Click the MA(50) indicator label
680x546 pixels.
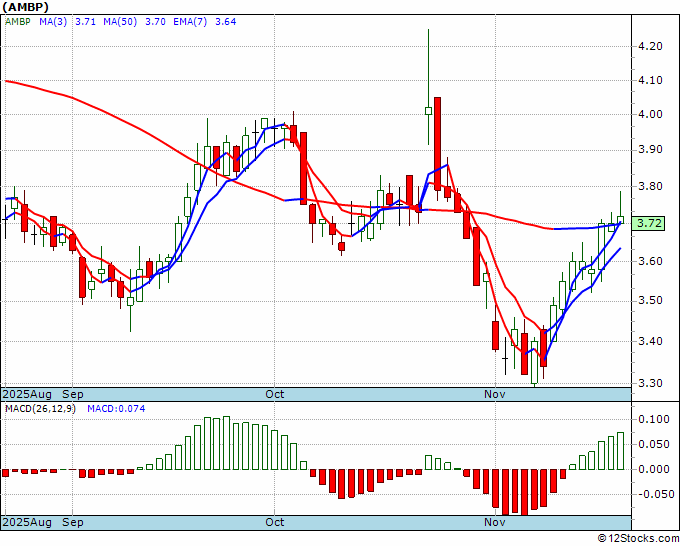coord(120,22)
